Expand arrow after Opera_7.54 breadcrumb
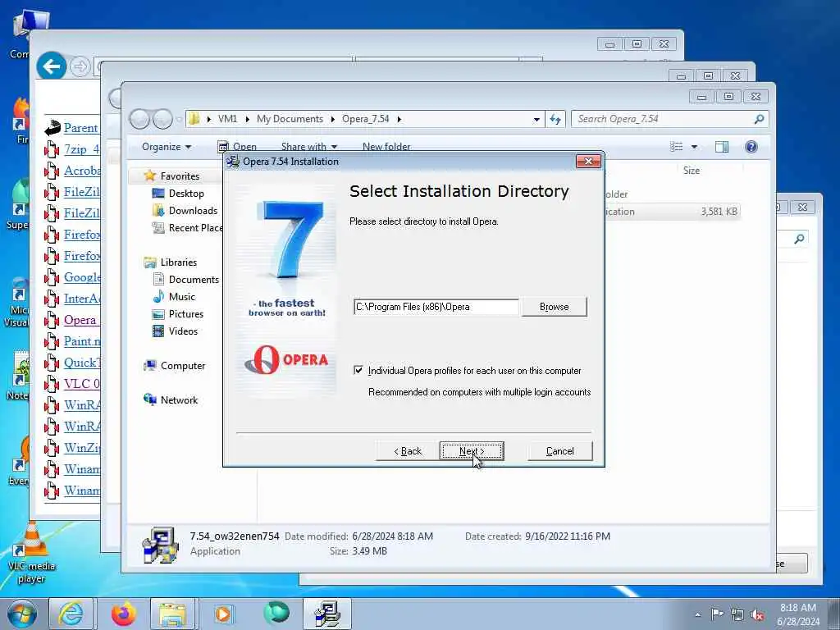Image resolution: width=840 pixels, height=630 pixels. pyautogui.click(x=399, y=119)
